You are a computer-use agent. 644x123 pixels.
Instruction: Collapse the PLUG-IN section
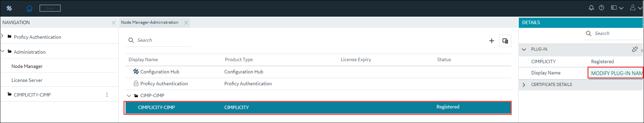524,50
